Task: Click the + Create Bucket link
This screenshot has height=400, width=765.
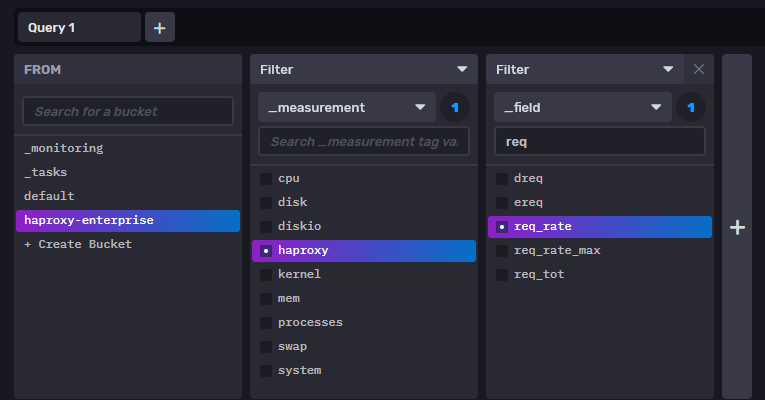Action: pyautogui.click(x=78, y=244)
